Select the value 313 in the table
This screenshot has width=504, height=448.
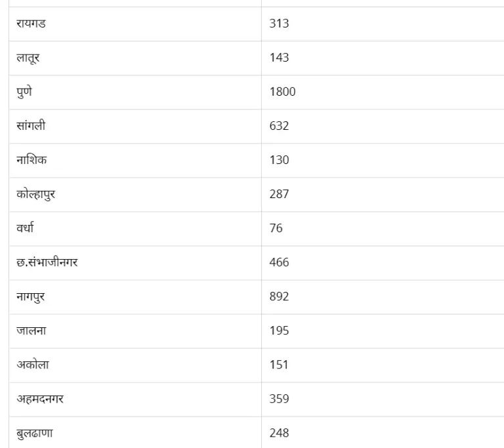click(x=279, y=24)
